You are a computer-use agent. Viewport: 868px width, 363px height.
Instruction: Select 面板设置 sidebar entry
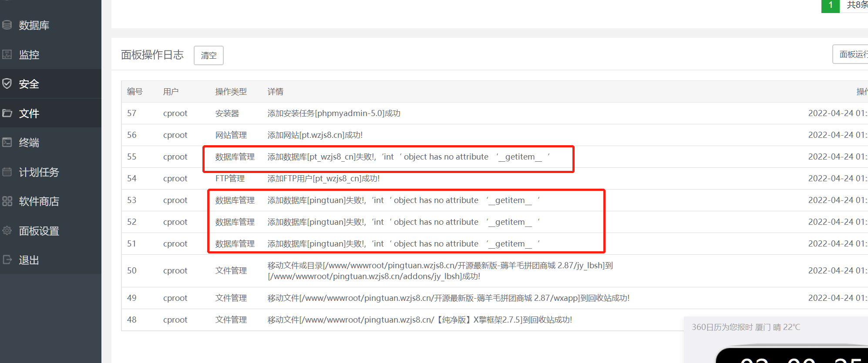pyautogui.click(x=39, y=231)
